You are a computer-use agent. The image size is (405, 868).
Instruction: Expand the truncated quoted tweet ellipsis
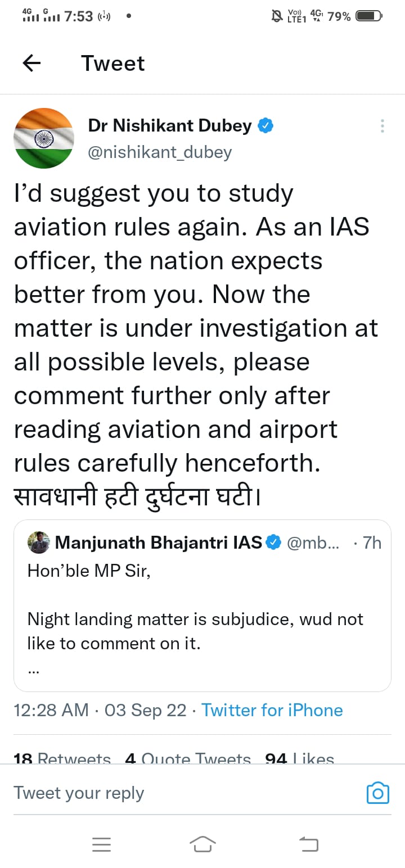34,669
